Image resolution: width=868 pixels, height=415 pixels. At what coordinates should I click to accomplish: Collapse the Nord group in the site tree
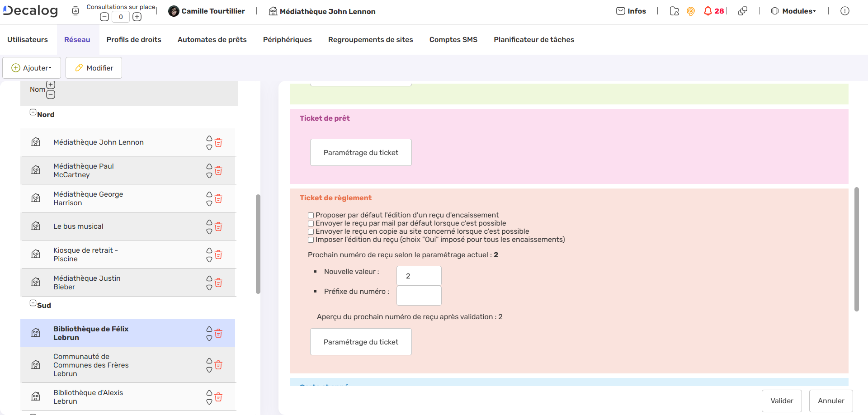point(33,112)
